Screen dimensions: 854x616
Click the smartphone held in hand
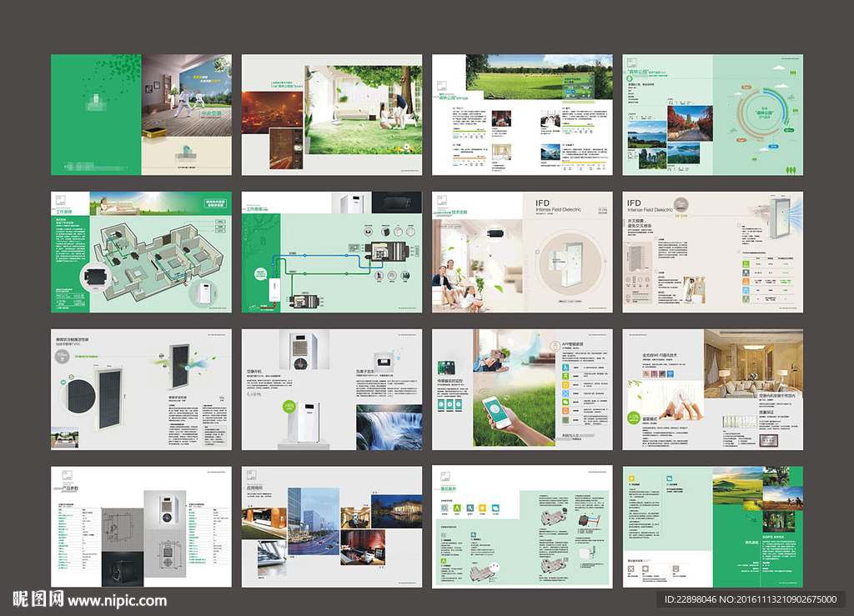click(497, 412)
